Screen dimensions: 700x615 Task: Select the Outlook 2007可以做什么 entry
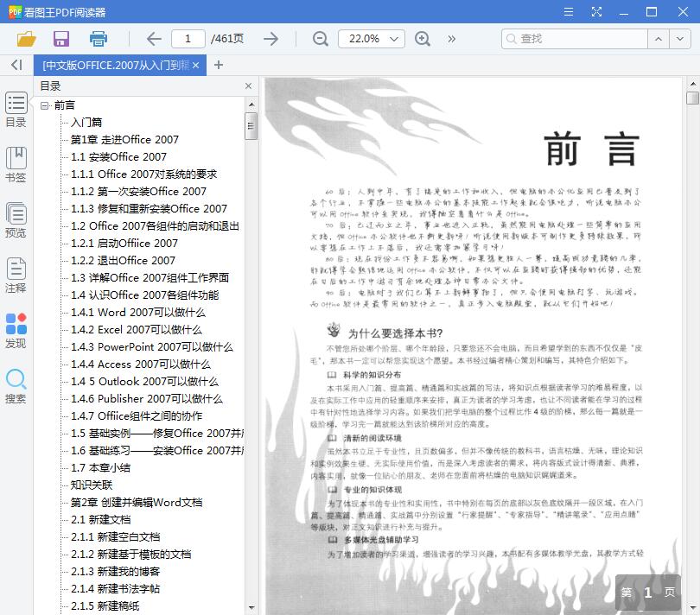[x=144, y=382]
